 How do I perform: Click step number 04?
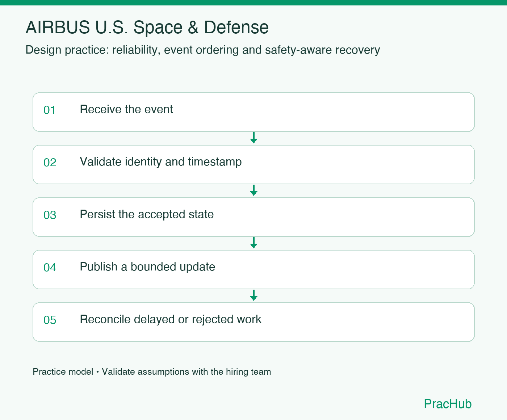(x=50, y=268)
